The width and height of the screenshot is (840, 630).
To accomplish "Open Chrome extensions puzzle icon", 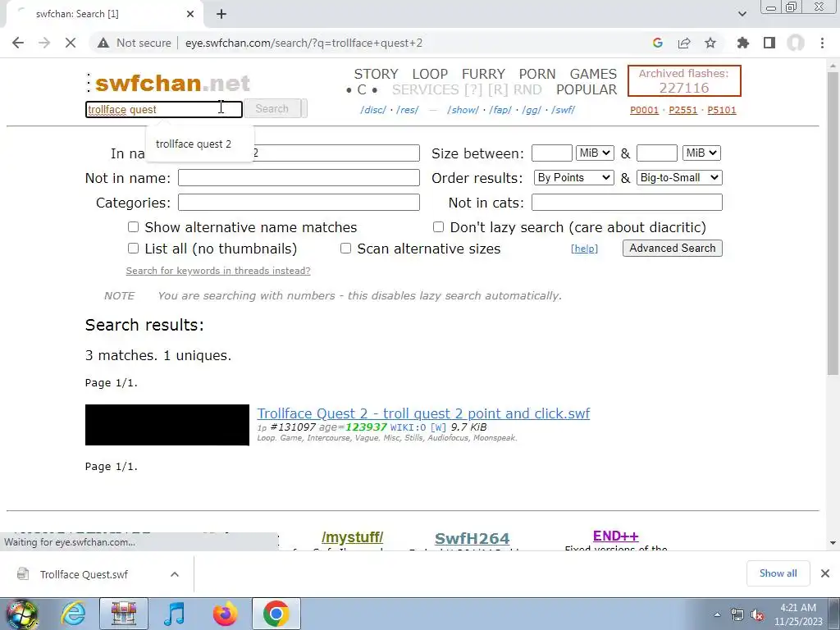I will tap(743, 43).
